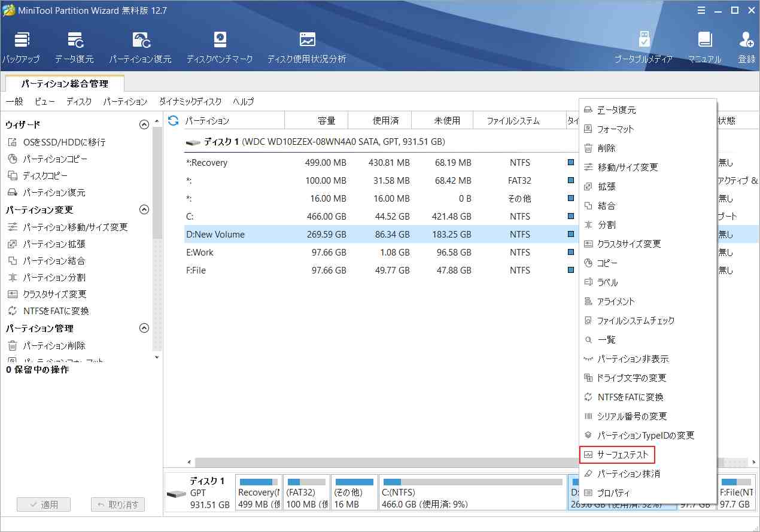The width and height of the screenshot is (760, 532).
Task: Open ディスク使用状況分析
Action: [x=306, y=45]
